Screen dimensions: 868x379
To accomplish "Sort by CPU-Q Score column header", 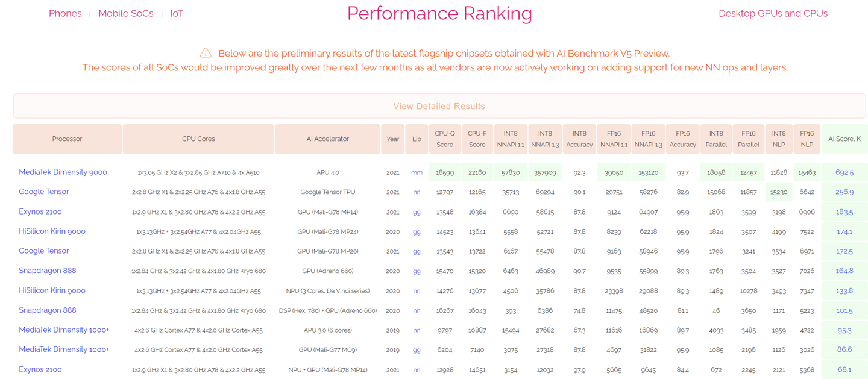I will pos(444,139).
